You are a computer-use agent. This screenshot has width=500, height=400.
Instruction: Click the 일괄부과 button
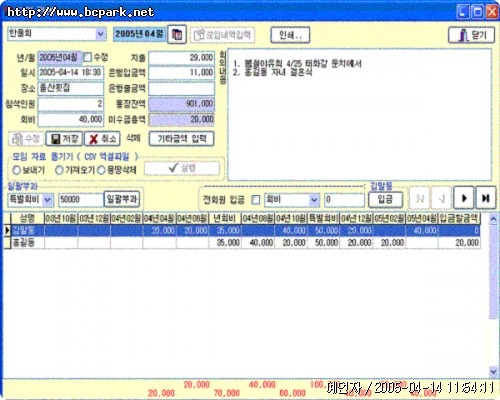tap(122, 199)
